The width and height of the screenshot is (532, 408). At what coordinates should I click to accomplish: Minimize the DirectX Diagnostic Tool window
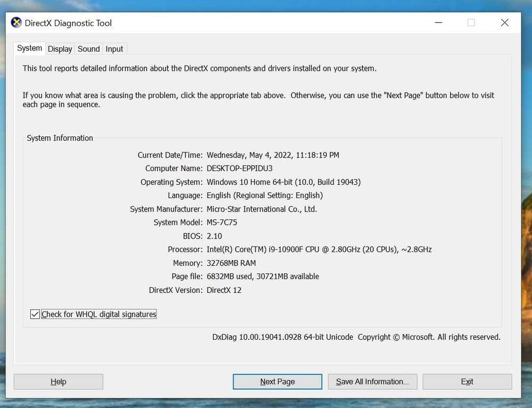click(x=438, y=23)
